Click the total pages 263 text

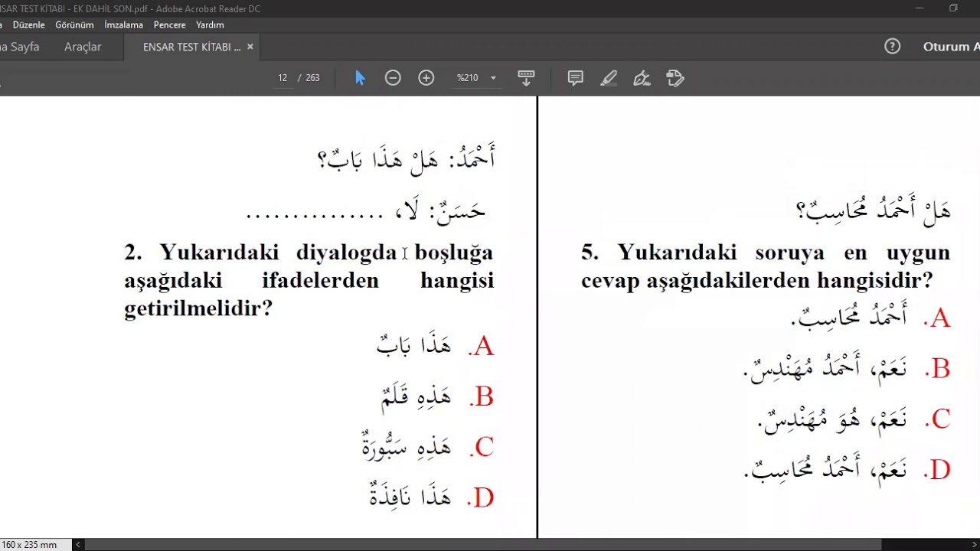point(312,78)
